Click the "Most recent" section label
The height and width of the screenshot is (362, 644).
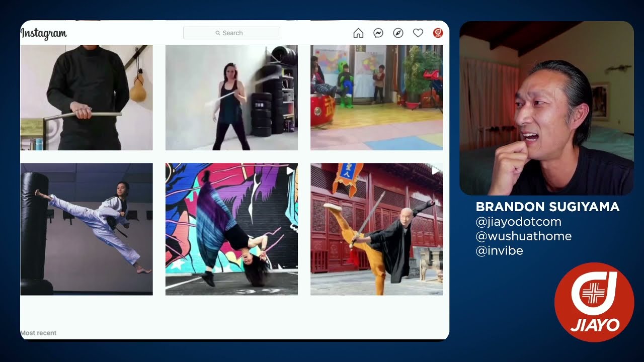38,333
